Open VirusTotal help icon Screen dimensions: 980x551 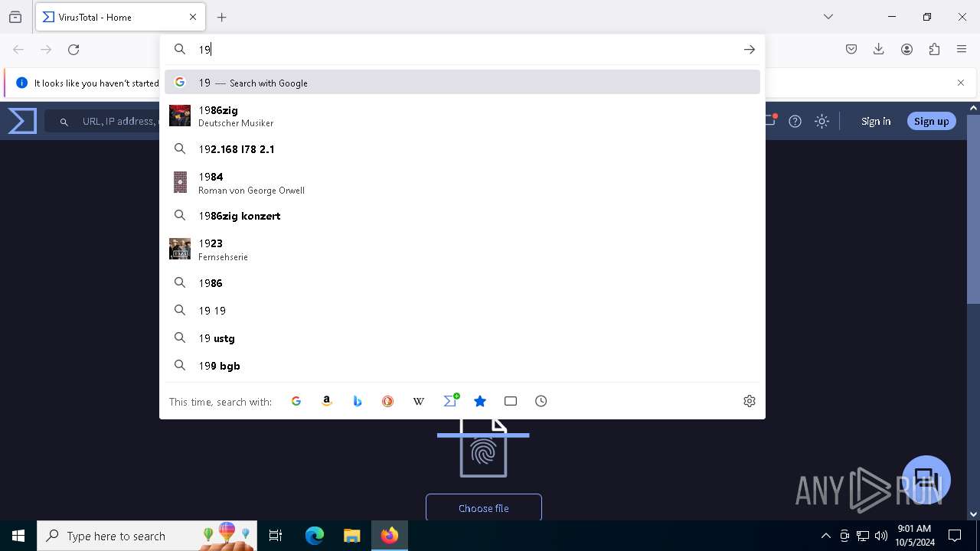tap(795, 121)
